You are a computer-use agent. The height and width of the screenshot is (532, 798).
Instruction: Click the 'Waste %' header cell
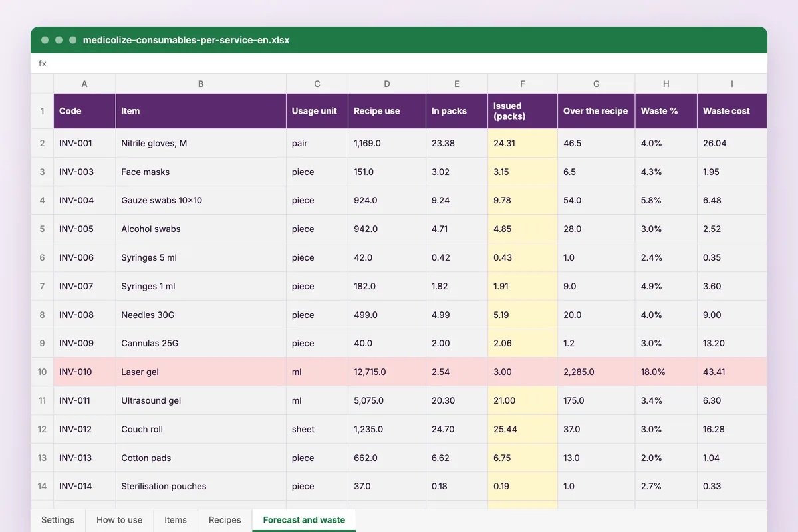pos(666,111)
